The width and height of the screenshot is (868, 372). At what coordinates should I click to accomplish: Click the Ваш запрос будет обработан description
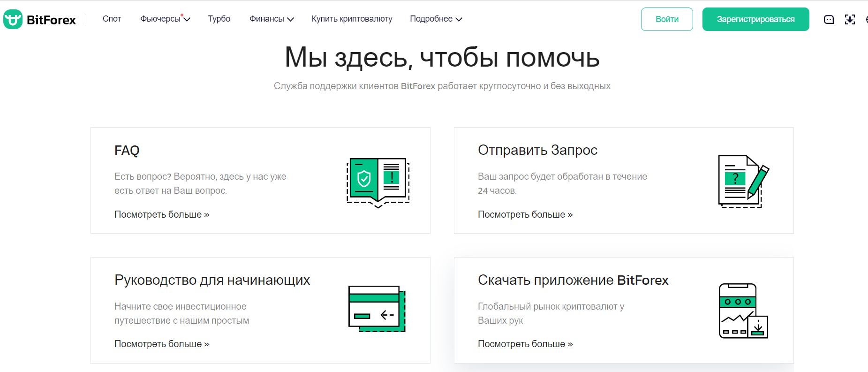[x=562, y=183]
